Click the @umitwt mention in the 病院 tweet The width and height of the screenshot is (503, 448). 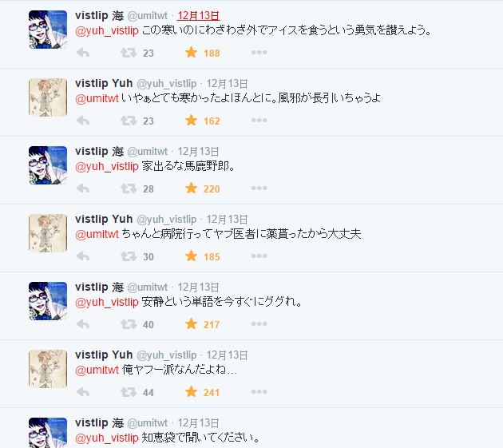tap(97, 234)
